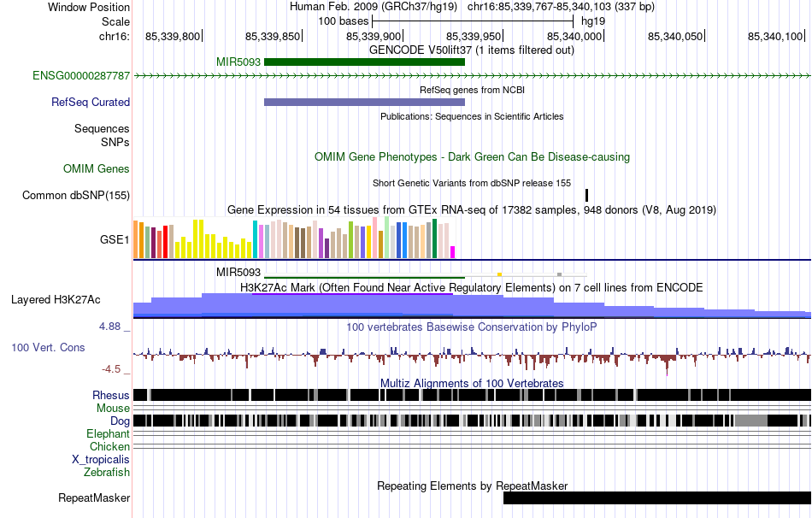Click the small yellow mark right of MIR5093
Image resolution: width=812 pixels, height=518 pixels.
click(500, 274)
